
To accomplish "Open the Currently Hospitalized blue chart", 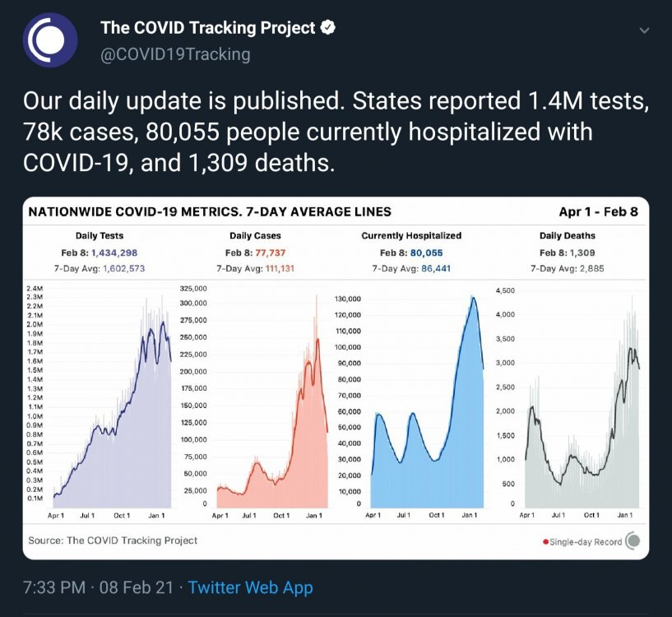I will pos(427,401).
